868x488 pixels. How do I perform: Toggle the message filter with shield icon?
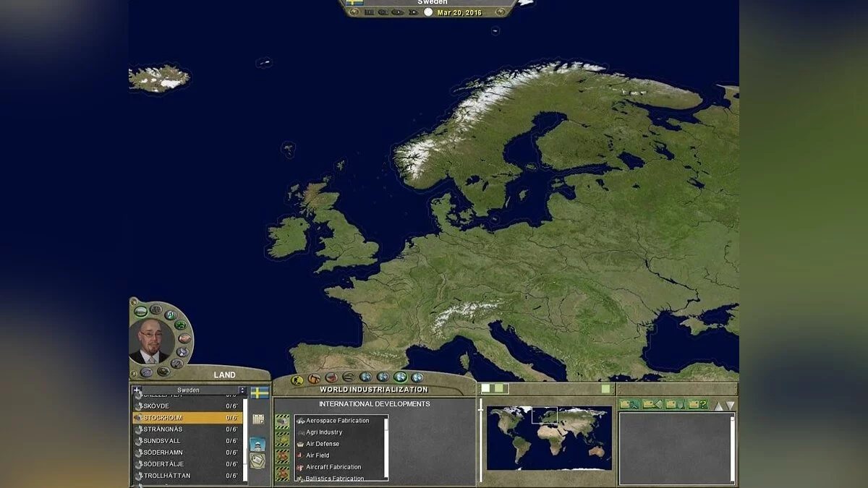point(676,404)
